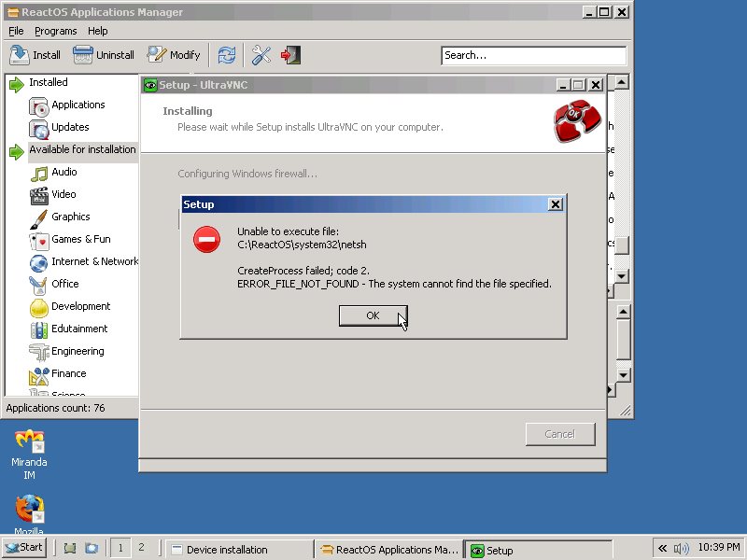This screenshot has height=560, width=747.
Task: Open Settings via wrench and screwdriver icon
Action: (x=261, y=55)
